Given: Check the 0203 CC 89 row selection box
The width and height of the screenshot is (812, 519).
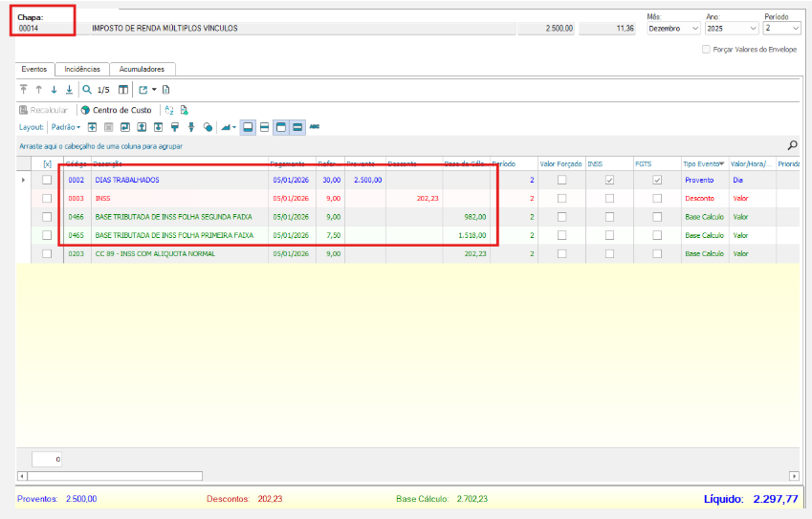Looking at the screenshot, I should (x=47, y=253).
